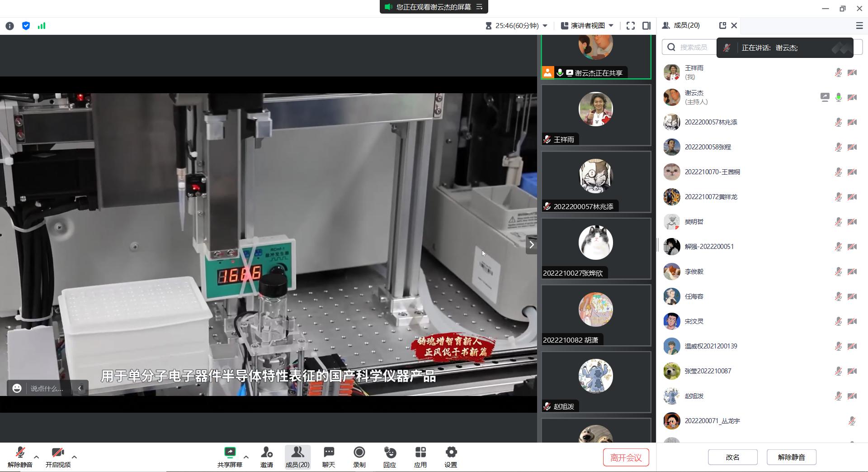This screenshot has width=868, height=472.
Task: Click the blue security shield icon
Action: (26, 26)
